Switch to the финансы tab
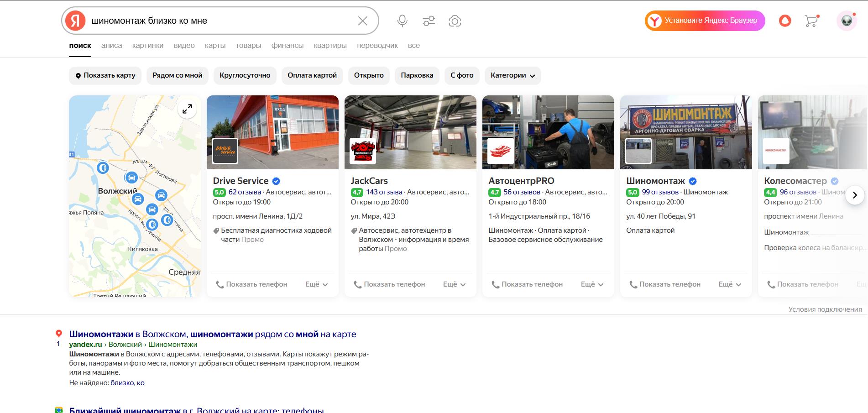This screenshot has height=413, width=868. click(288, 46)
